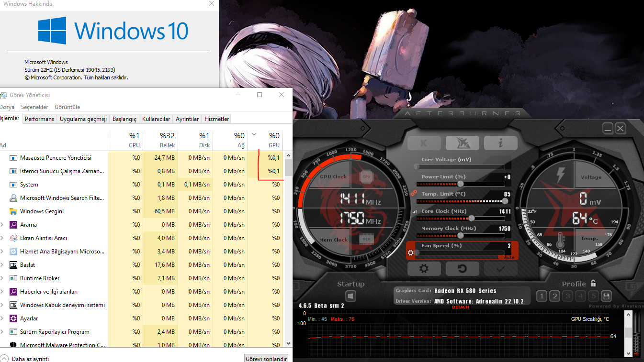Sort processes by the Bellek column header
The image size is (644, 362).
click(x=160, y=140)
